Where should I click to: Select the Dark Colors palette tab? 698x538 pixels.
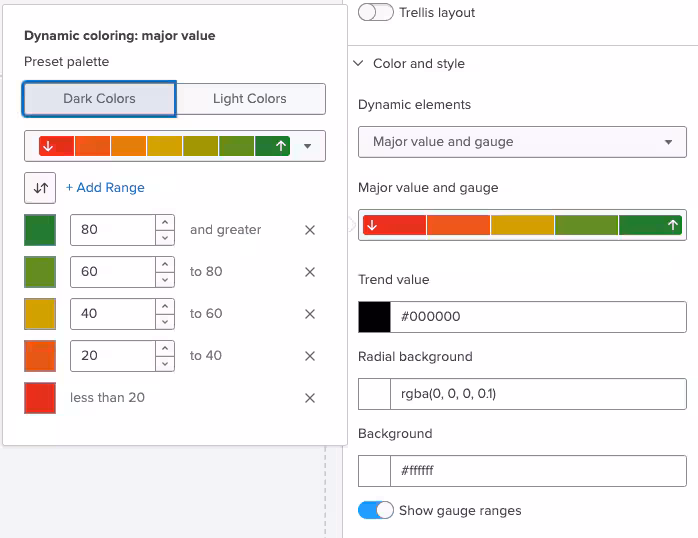tap(99, 99)
